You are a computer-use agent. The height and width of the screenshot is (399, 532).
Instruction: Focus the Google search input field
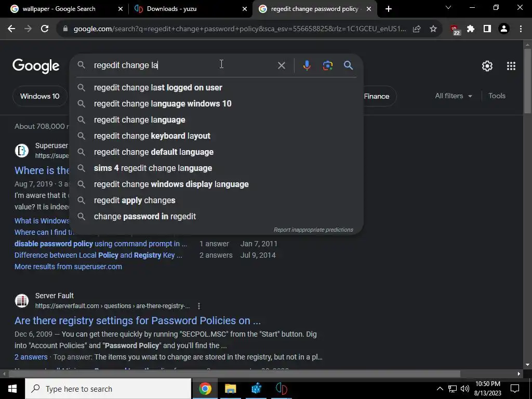pos(183,65)
